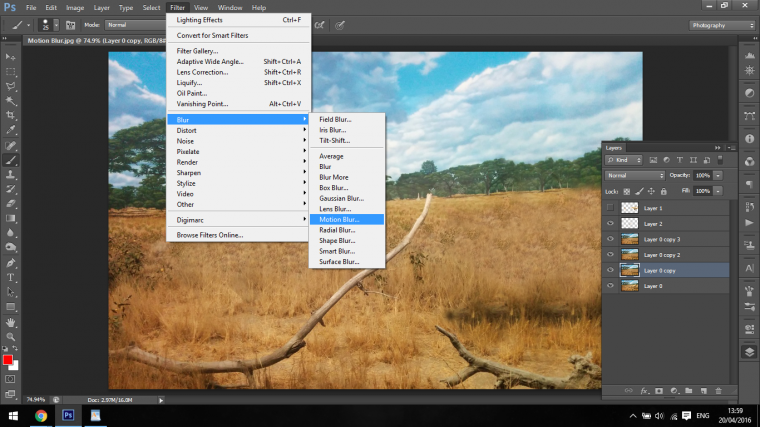The image size is (760, 427).
Task: Click Liquify filter entry
Action: click(238, 83)
